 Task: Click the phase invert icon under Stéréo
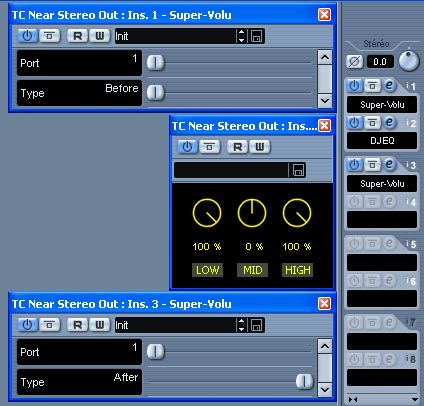(x=354, y=62)
